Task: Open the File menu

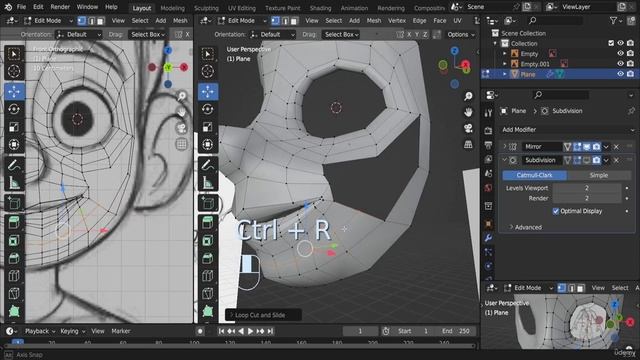Action: [x=21, y=7]
